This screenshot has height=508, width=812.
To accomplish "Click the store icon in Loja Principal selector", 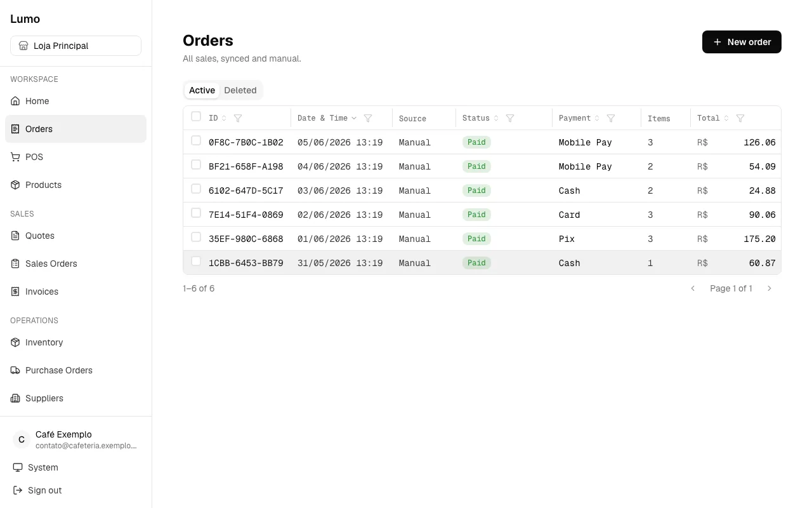I will click(x=23, y=46).
